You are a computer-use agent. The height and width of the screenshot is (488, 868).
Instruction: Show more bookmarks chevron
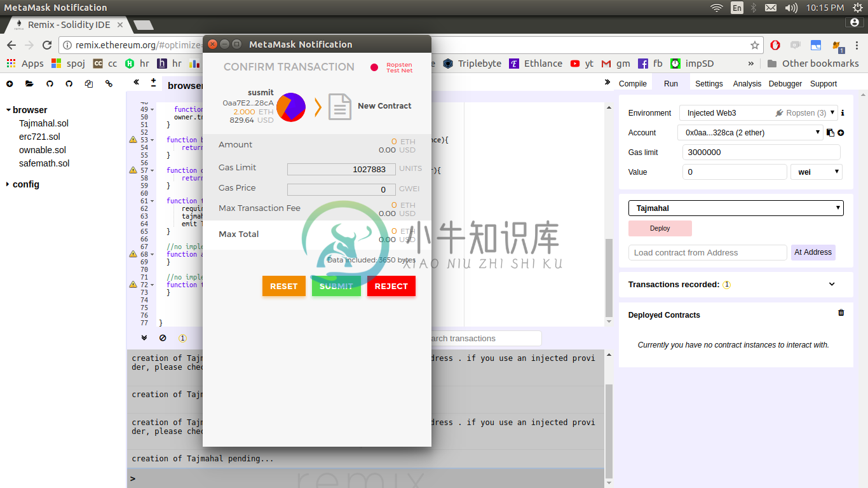pos(751,64)
